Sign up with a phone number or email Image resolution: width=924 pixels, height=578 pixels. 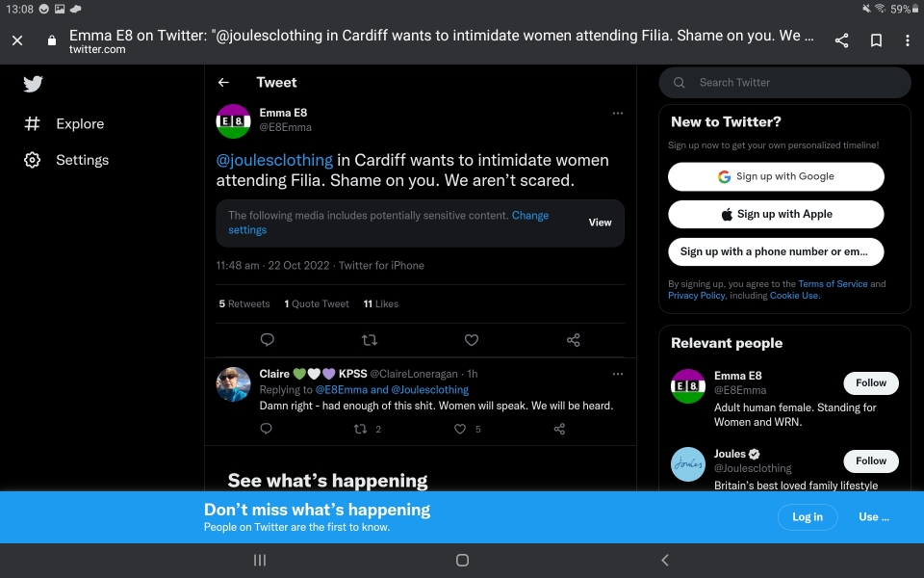(776, 251)
